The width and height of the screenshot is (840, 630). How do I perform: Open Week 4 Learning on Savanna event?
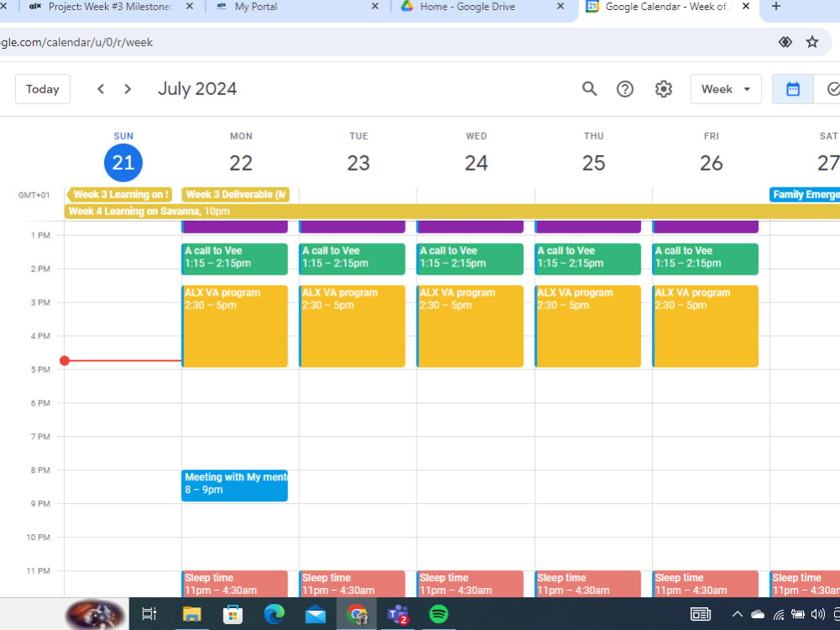[x=452, y=211]
